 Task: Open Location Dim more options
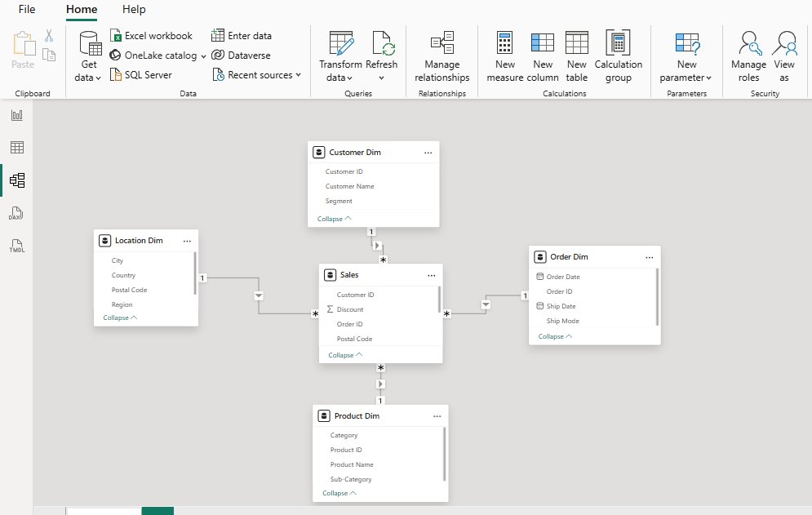pyautogui.click(x=187, y=241)
